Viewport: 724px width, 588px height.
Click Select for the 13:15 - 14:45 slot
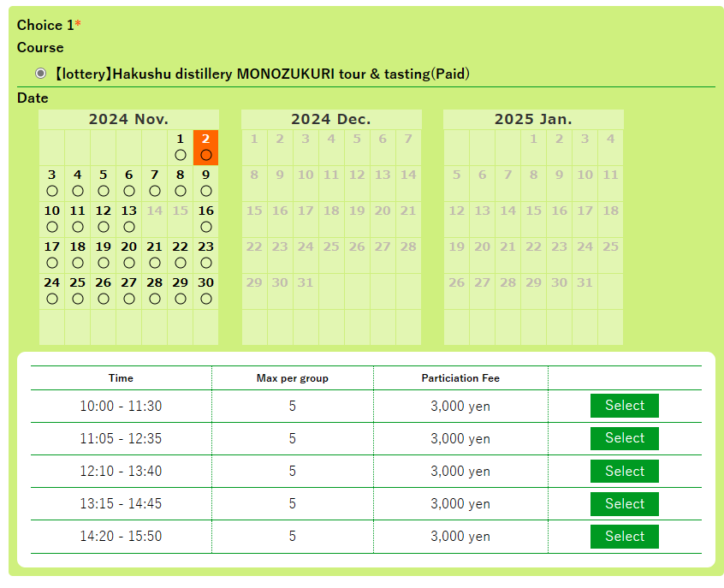tap(624, 504)
